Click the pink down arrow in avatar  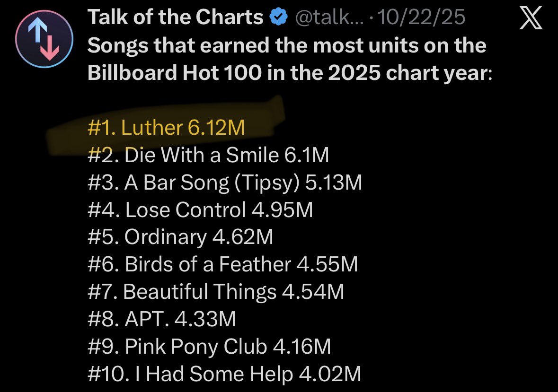(x=50, y=47)
